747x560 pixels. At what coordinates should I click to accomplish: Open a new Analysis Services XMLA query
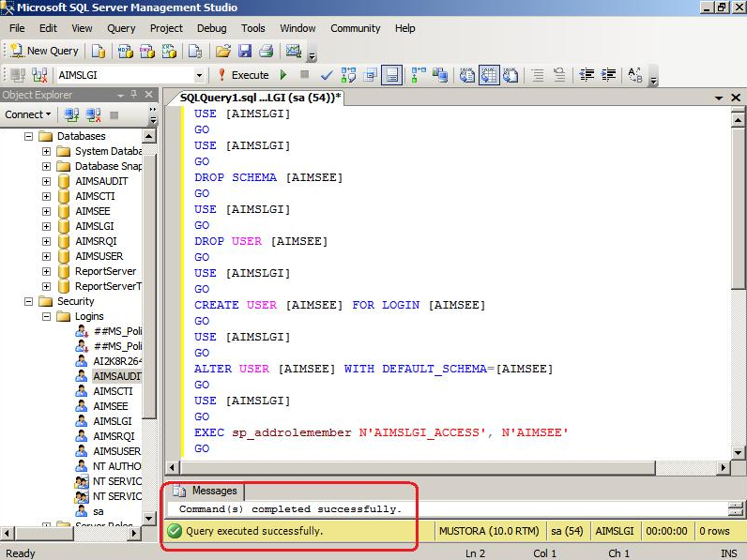coord(169,51)
